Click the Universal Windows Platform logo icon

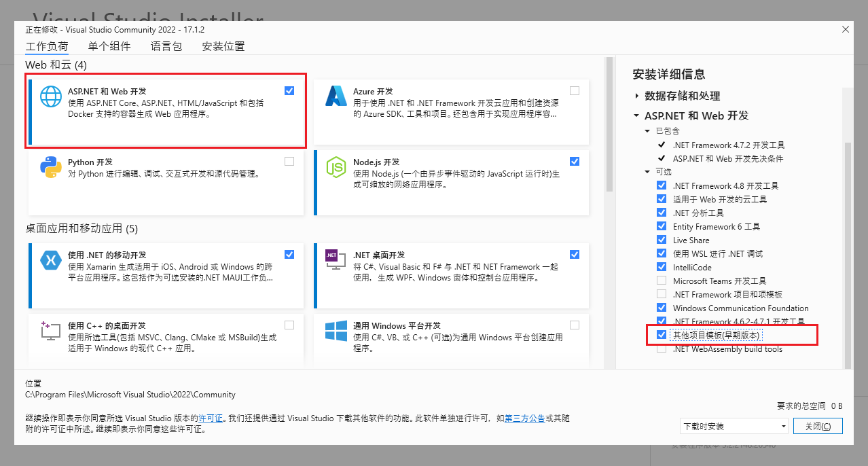(336, 331)
